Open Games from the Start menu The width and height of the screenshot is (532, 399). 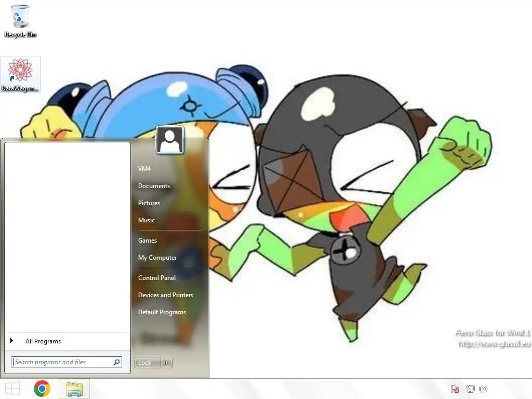coord(147,241)
